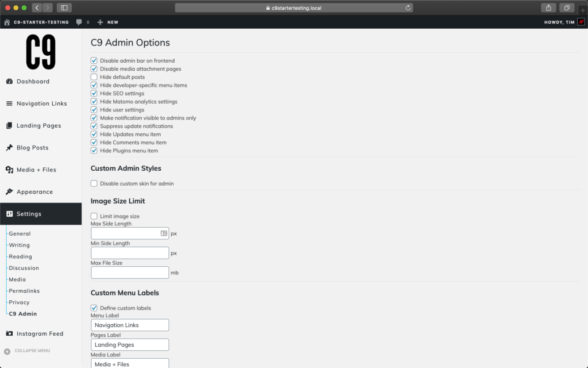This screenshot has width=588, height=368.
Task: Enable Limit image size checkbox
Action: [x=94, y=216]
